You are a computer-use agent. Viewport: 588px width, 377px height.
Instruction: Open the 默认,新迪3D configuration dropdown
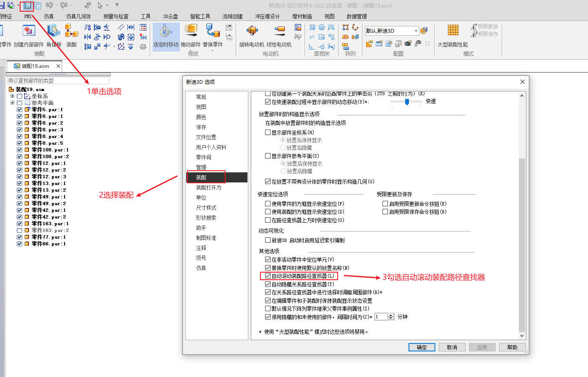(416, 31)
